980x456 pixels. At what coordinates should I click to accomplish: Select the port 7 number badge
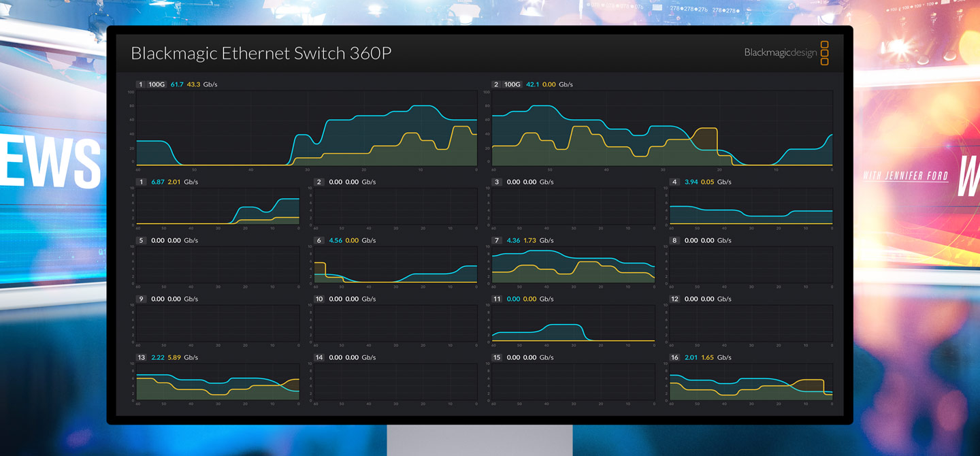pos(497,240)
